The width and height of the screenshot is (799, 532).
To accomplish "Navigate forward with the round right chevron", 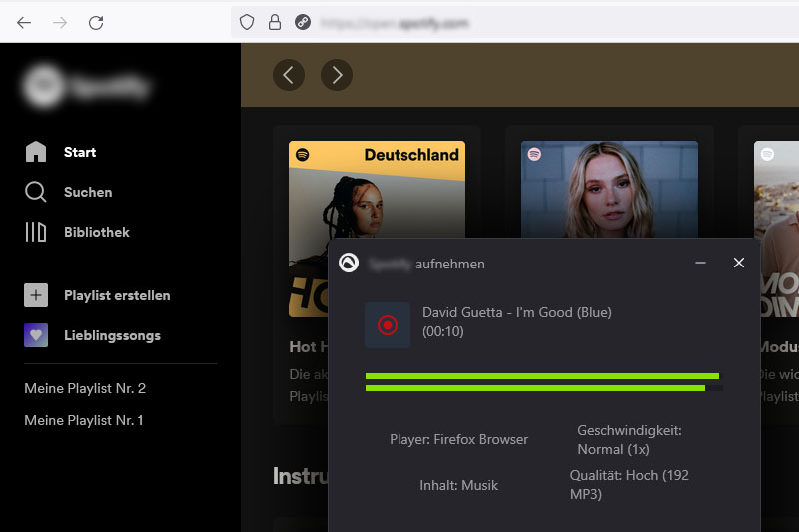I will click(x=337, y=75).
